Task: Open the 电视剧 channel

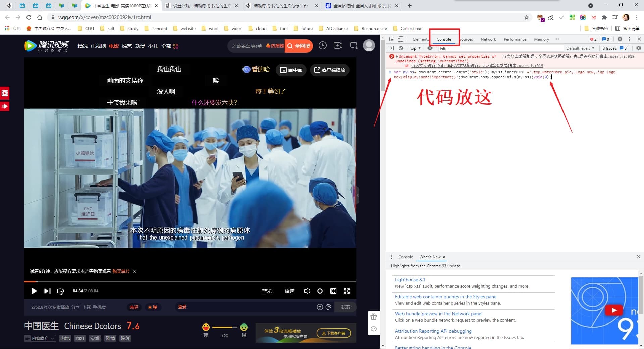Action: click(98, 46)
